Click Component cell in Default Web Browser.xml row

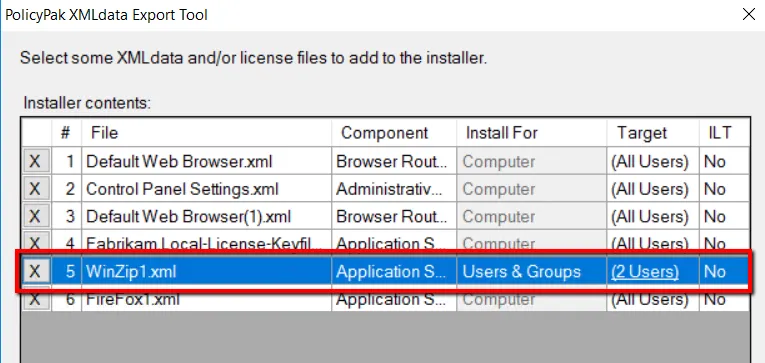394,161
